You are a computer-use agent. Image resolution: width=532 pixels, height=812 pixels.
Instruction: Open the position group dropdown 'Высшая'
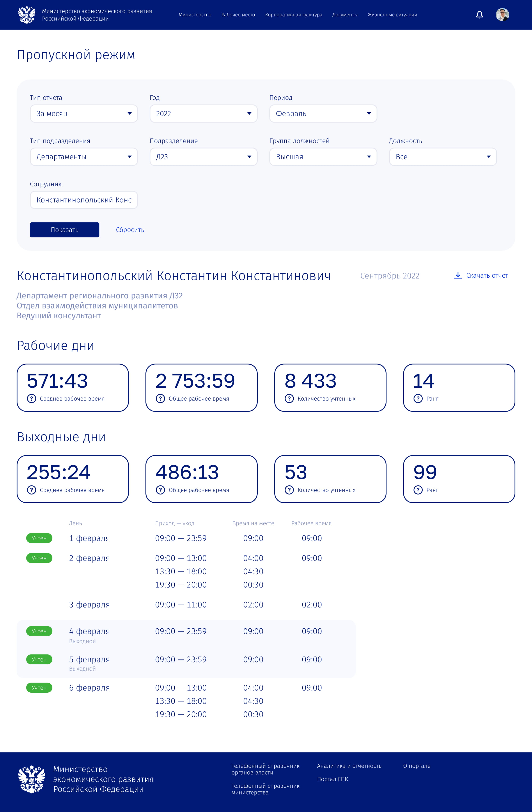coord(323,157)
